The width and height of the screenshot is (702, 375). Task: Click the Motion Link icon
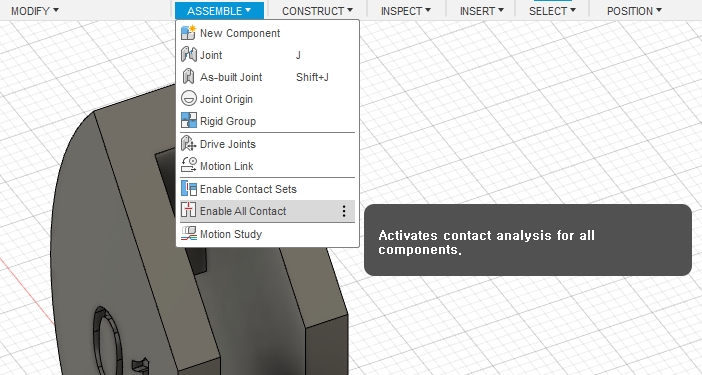188,165
